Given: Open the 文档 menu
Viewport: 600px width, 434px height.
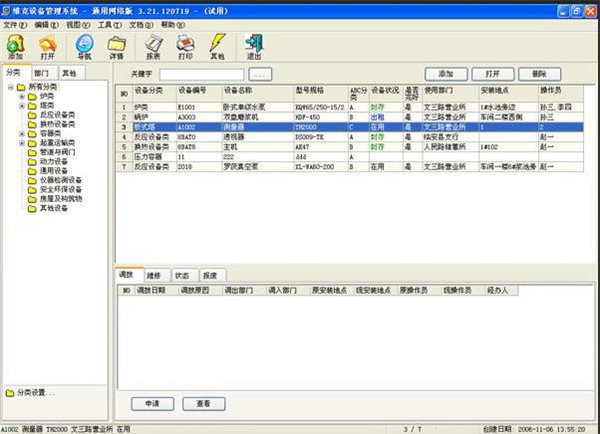Looking at the screenshot, I should pyautogui.click(x=141, y=25).
